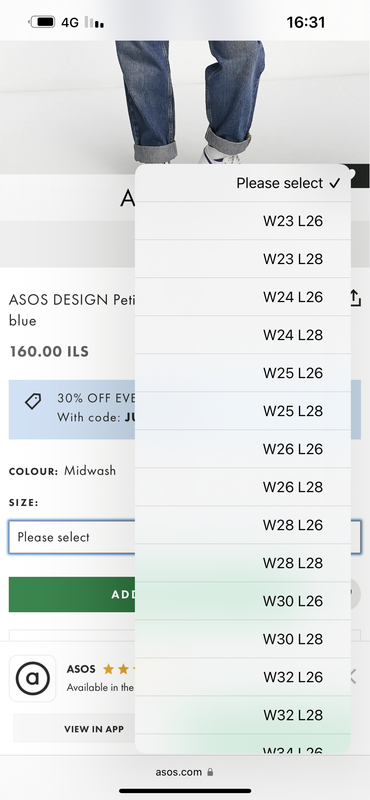The height and width of the screenshot is (800, 370).
Task: Tap the Midwash colour label
Action: tap(90, 470)
